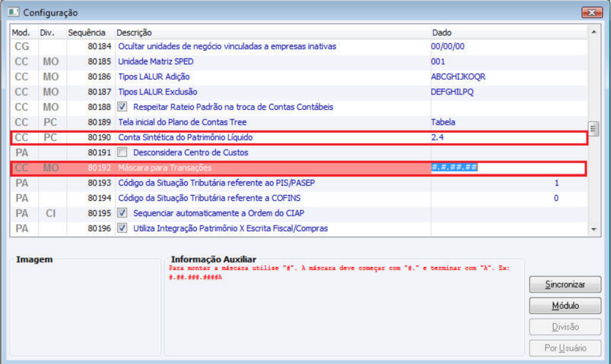This screenshot has width=611, height=364.
Task: Click the Configuração window title icon
Action: point(13,12)
